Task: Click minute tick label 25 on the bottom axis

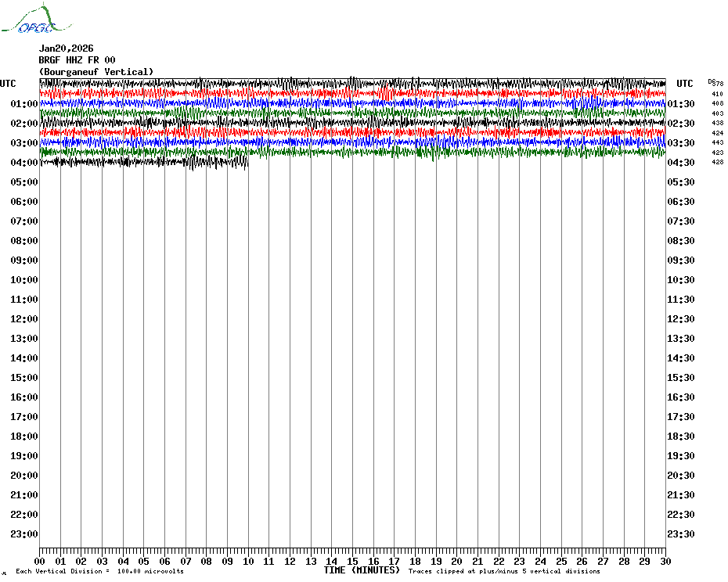Action: pos(561,561)
